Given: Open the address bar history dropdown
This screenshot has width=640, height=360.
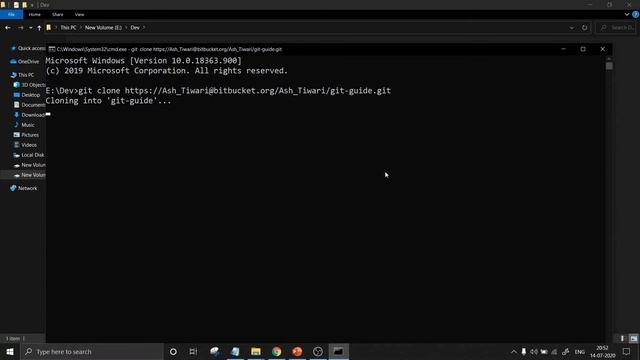Looking at the screenshot, I should 571,28.
